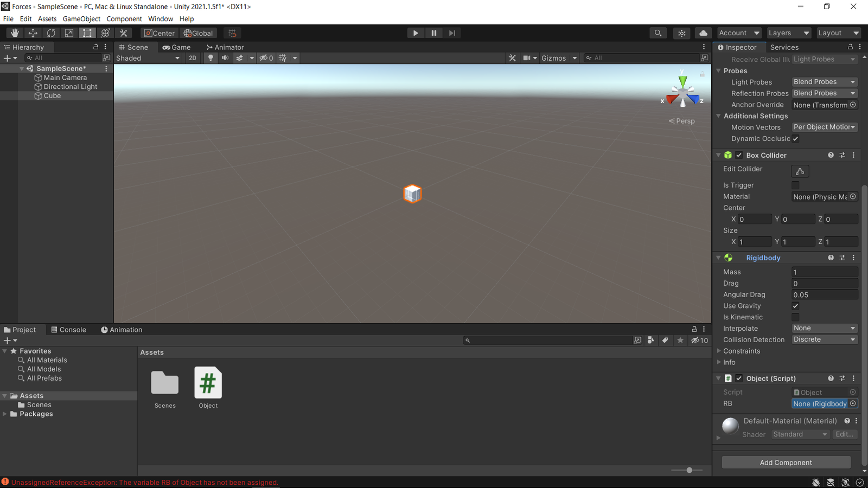
Task: Open the Collision Detection dropdown
Action: (x=824, y=339)
